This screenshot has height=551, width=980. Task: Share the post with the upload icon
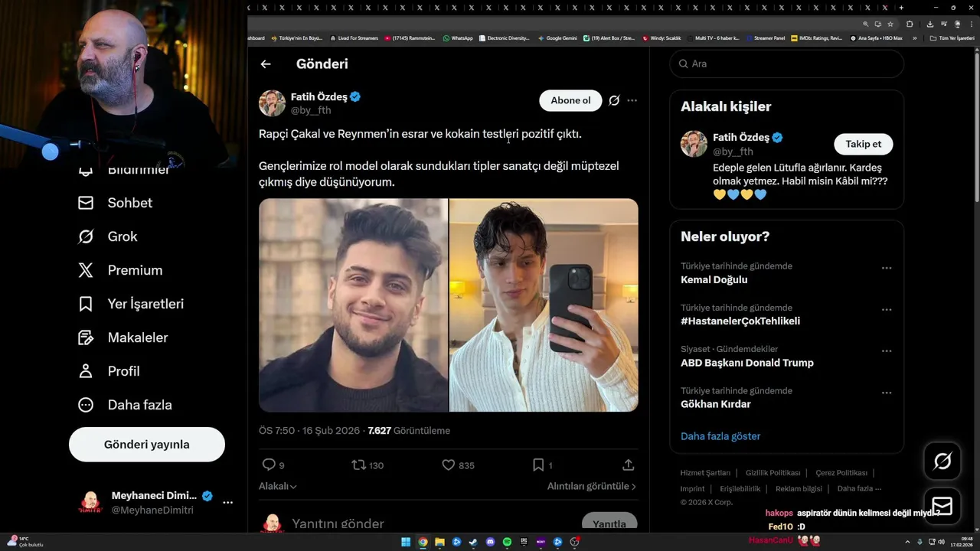[629, 465]
